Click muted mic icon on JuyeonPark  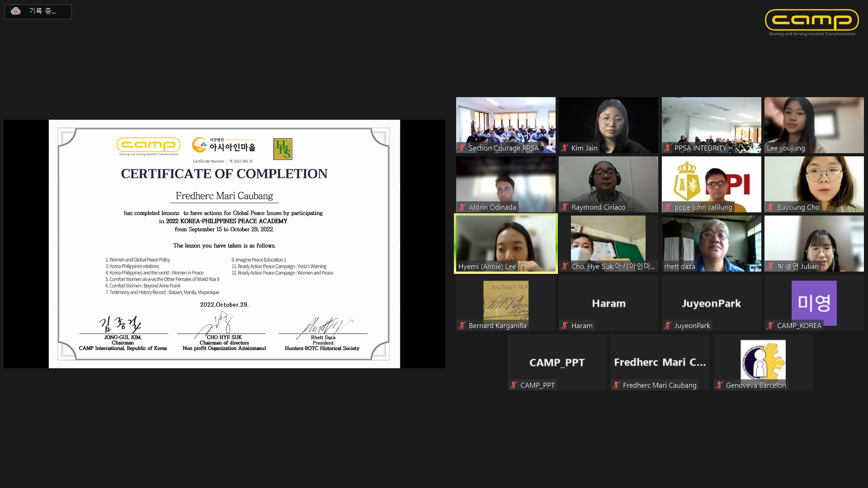click(668, 326)
